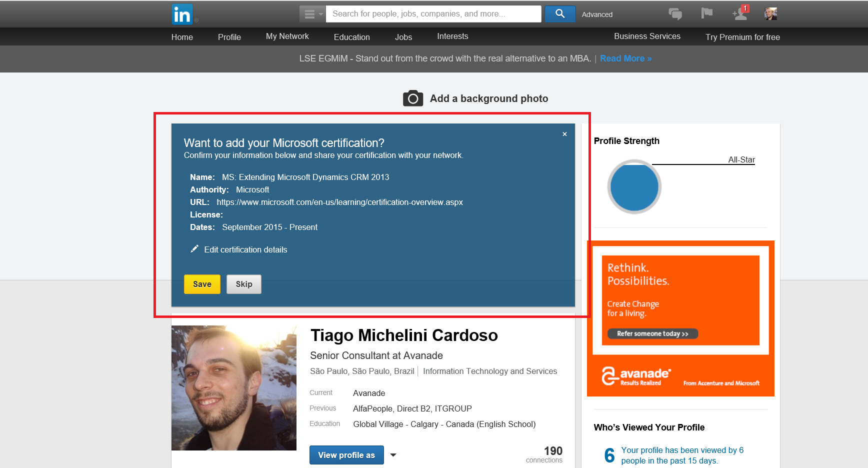Screen dimensions: 868x468
Task: Click inside the search text field
Action: click(433, 14)
